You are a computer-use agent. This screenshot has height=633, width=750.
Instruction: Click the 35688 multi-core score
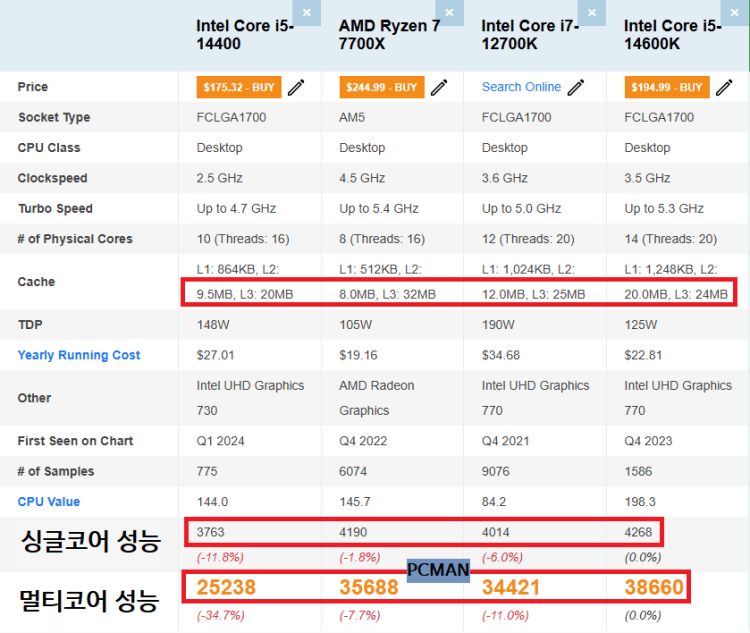point(369,587)
